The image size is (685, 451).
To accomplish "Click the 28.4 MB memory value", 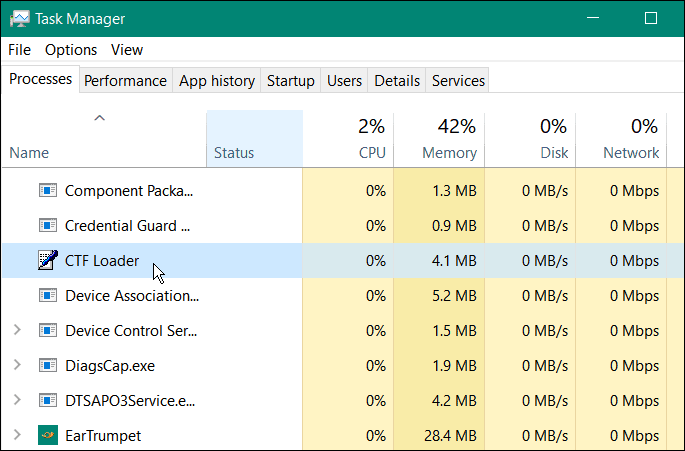I will (x=450, y=436).
